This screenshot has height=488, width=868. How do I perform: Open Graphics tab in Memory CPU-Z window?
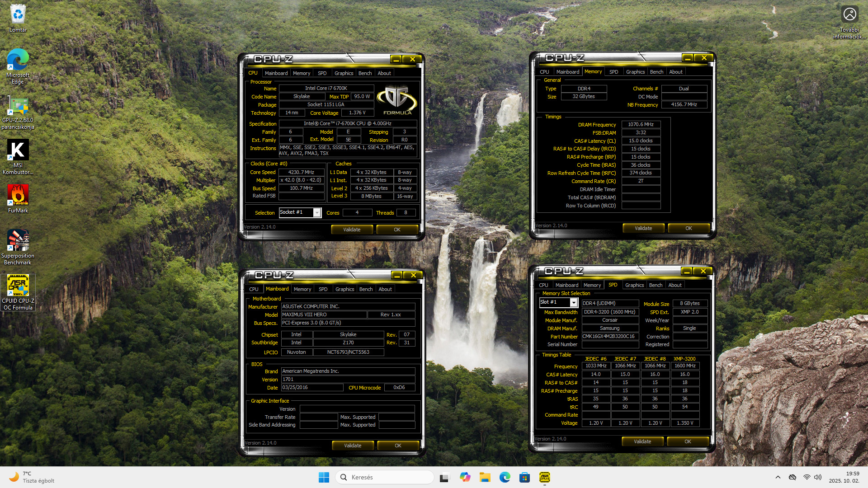point(635,72)
